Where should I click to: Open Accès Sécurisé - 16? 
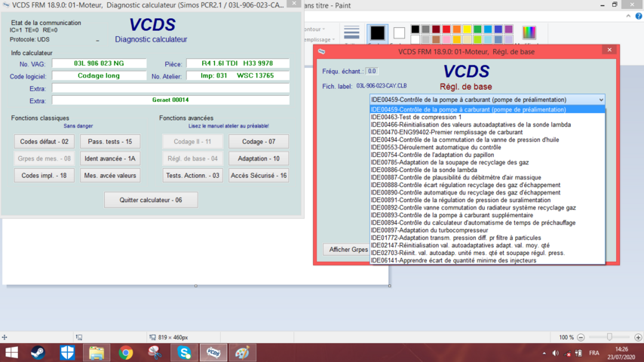point(259,176)
